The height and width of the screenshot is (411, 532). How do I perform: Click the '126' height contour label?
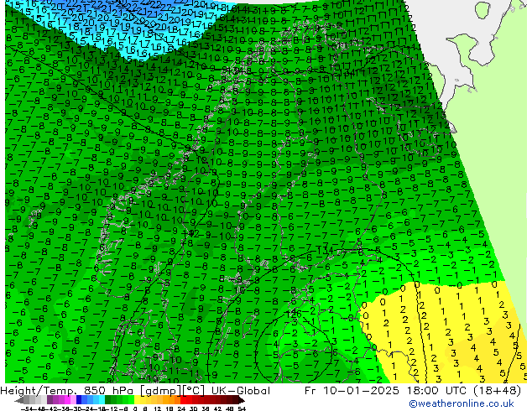(x=294, y=314)
